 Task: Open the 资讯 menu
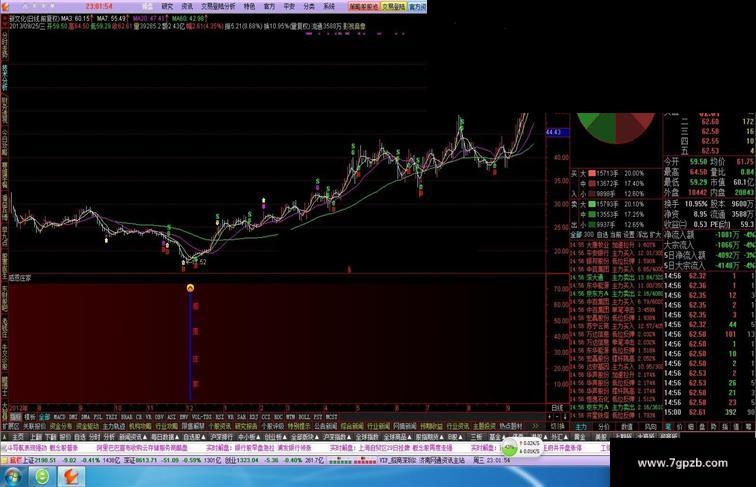click(x=187, y=6)
